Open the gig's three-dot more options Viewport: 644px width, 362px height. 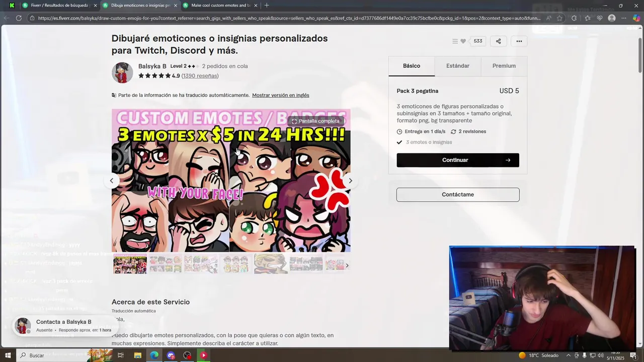519,41
